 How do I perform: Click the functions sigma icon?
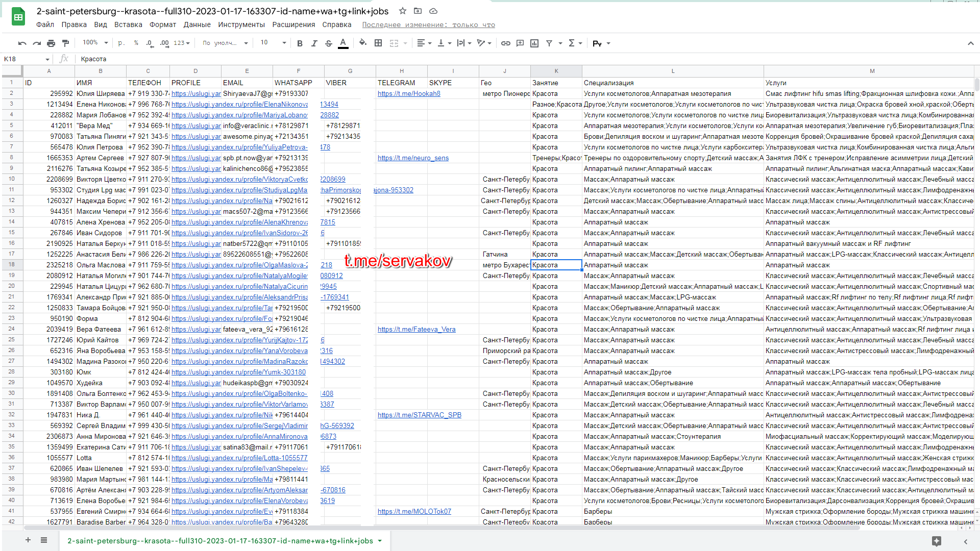572,43
